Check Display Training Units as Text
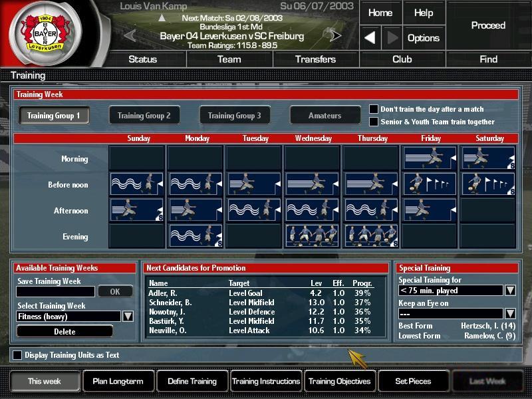This screenshot has width=532, height=399. coord(17,355)
